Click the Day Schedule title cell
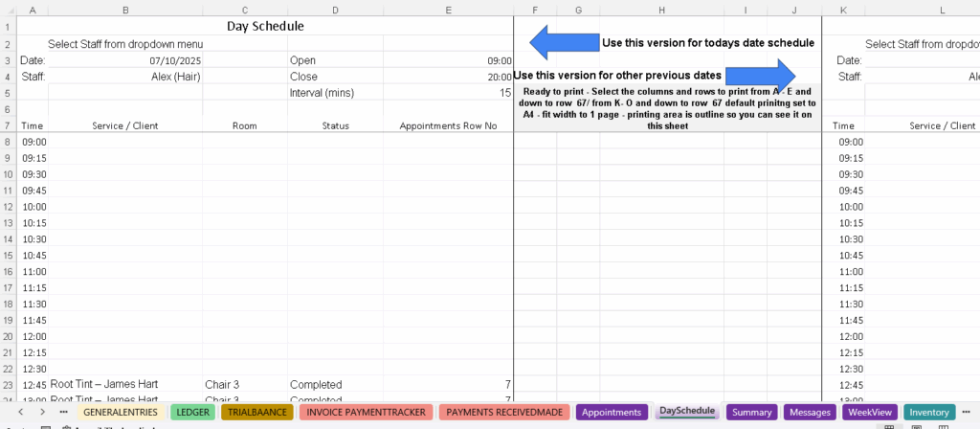The height and width of the screenshot is (429, 980). pyautogui.click(x=265, y=26)
